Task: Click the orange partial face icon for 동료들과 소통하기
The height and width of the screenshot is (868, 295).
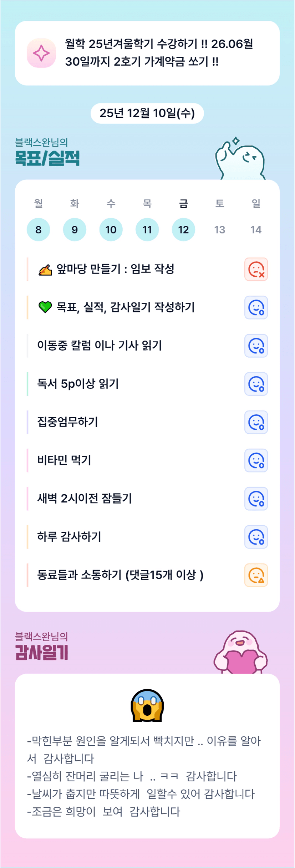Action: (x=256, y=575)
